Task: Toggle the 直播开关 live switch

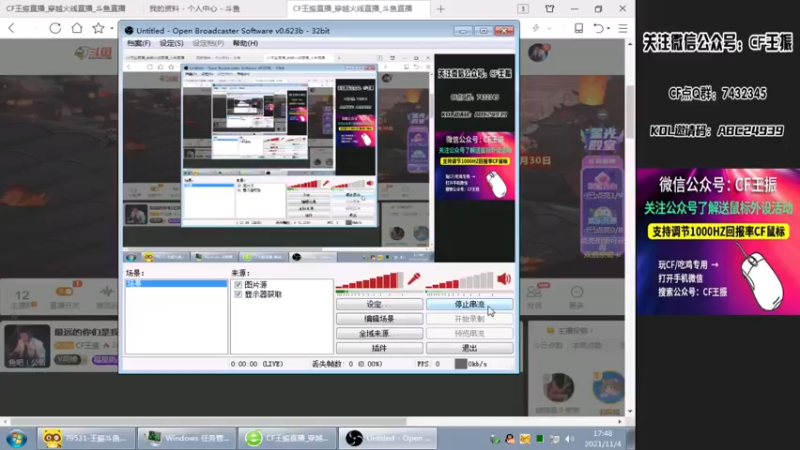Action: (x=64, y=291)
